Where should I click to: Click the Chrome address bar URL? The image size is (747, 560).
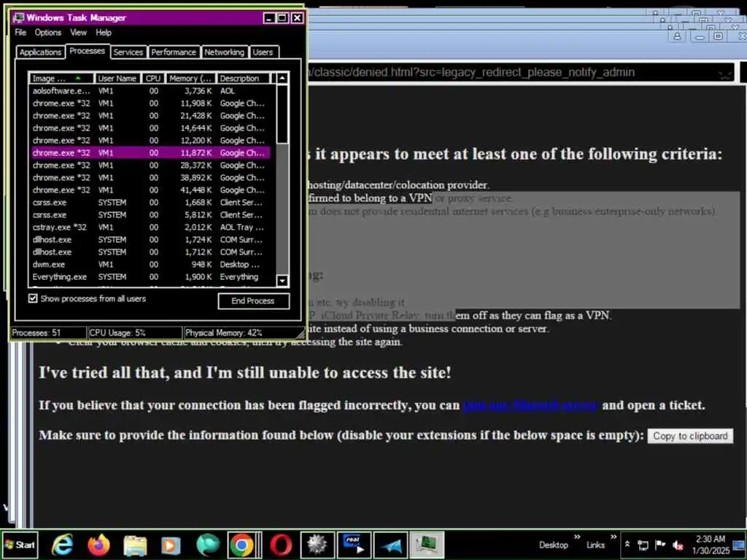(472, 72)
